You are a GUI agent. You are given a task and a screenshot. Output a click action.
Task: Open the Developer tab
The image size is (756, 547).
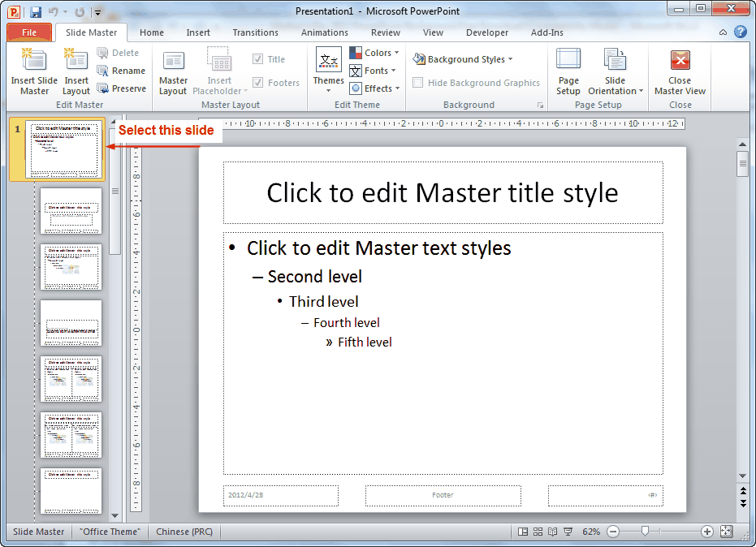pos(487,32)
